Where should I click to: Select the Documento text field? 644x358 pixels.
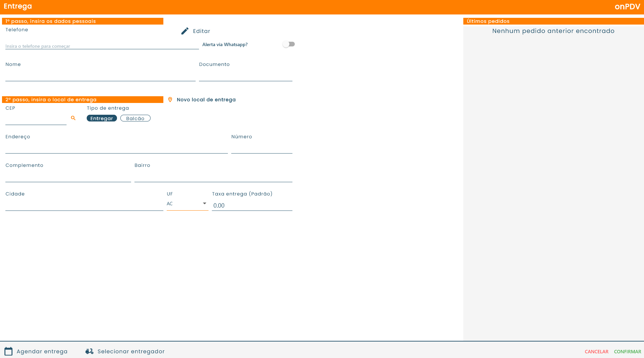pyautogui.click(x=245, y=76)
